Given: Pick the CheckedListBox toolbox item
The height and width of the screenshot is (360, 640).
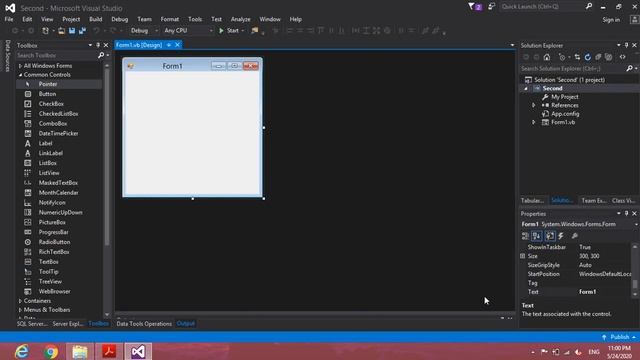Looking at the screenshot, I should [58, 113].
